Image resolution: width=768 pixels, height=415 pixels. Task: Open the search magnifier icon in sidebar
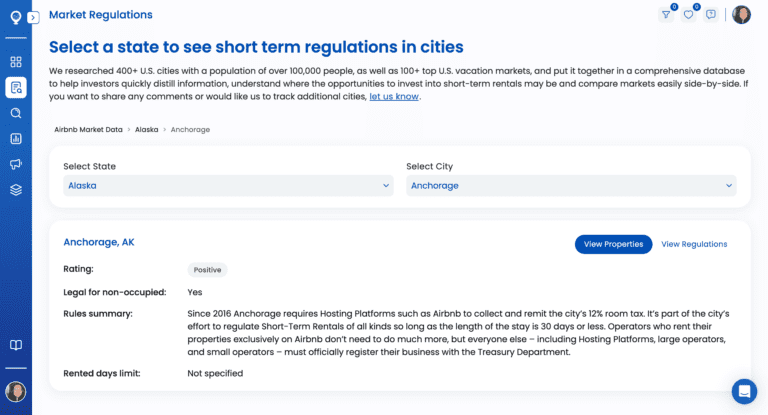(x=16, y=113)
